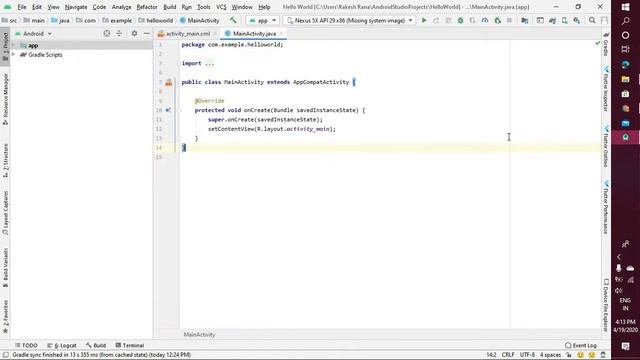
Task: Open the TODO tool window
Action: [26, 345]
